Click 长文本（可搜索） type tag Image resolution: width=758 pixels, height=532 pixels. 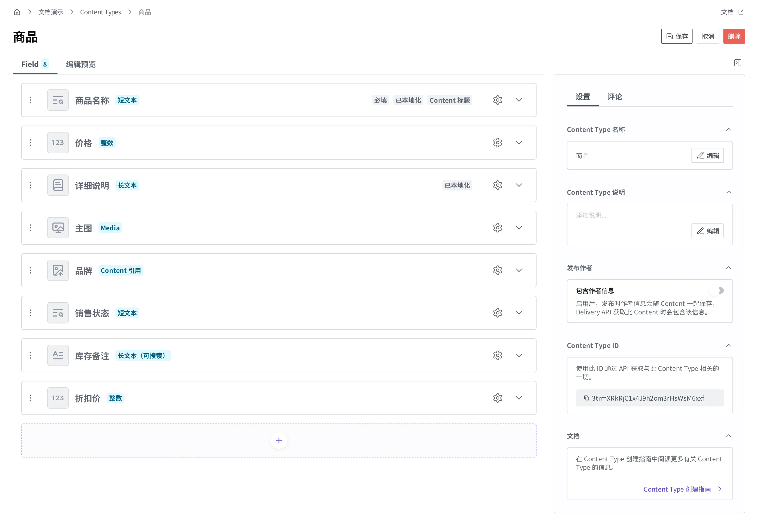[143, 355]
